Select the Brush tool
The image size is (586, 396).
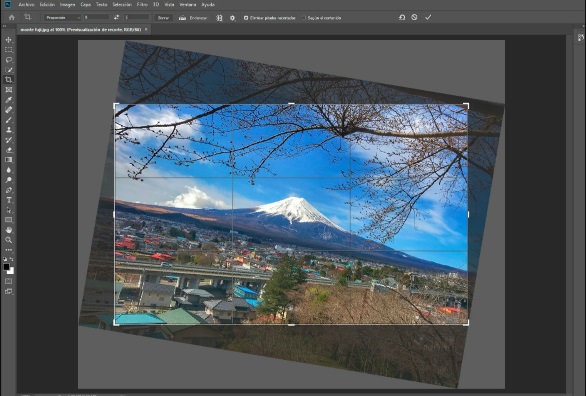point(9,120)
